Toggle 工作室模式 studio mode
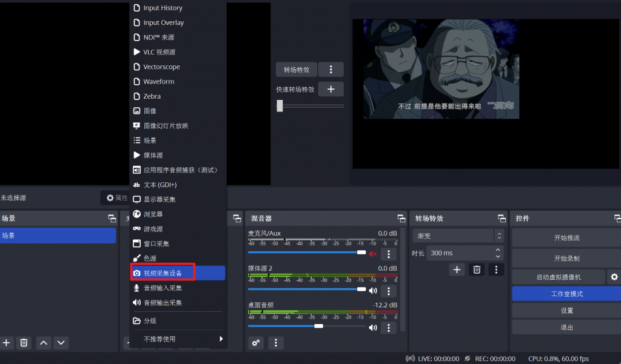This screenshot has width=621, height=364. 567,294
